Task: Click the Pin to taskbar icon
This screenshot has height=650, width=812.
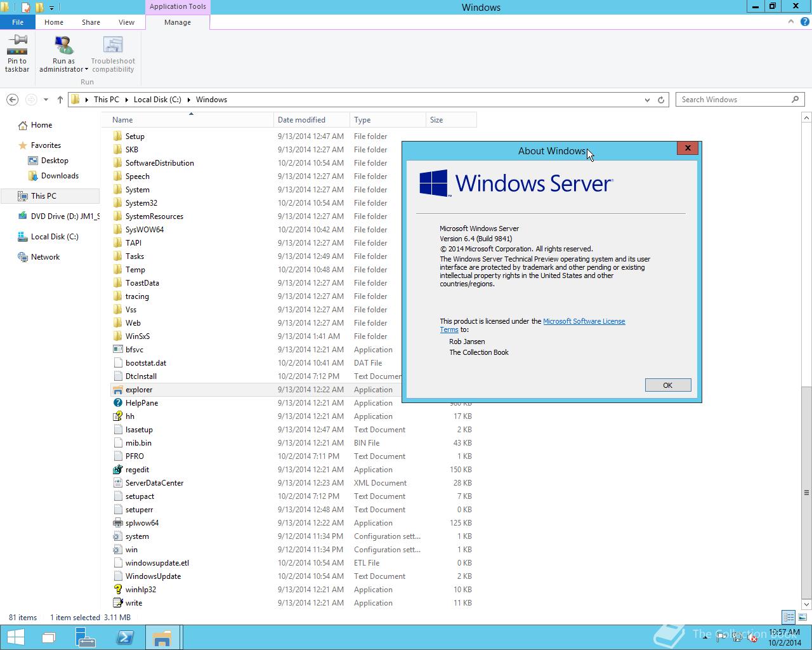Action: click(17, 46)
